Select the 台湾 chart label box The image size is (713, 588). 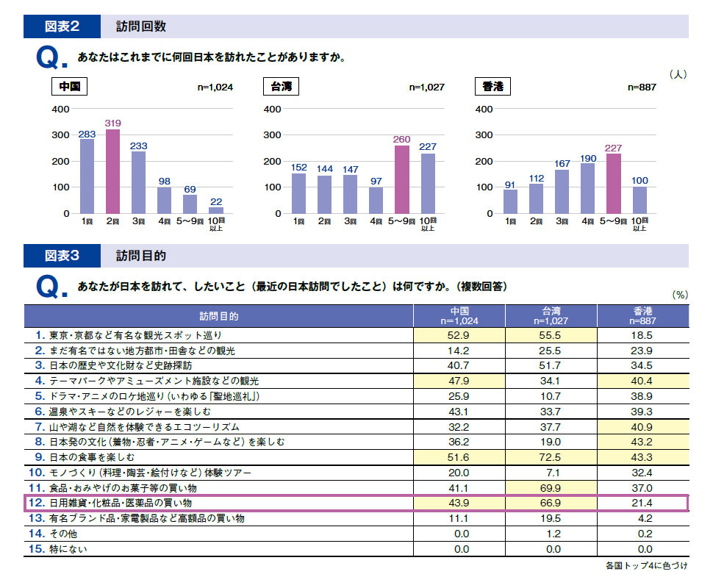click(281, 87)
